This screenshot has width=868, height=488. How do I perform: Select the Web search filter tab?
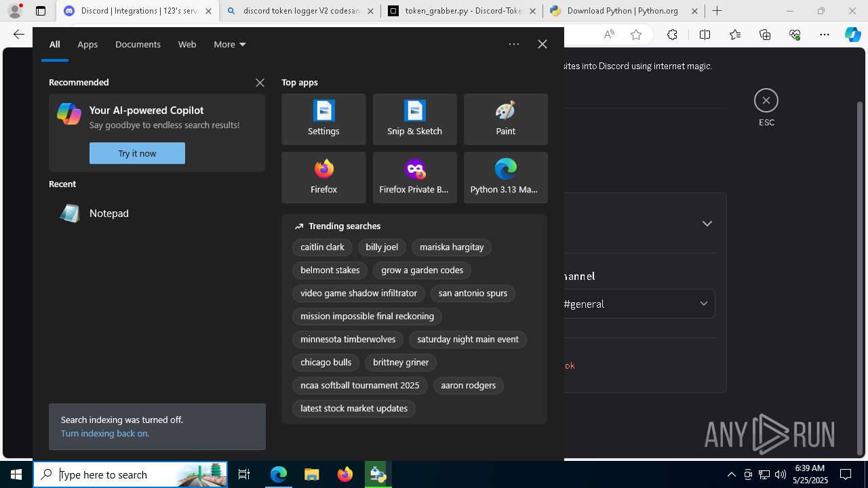[x=187, y=44]
